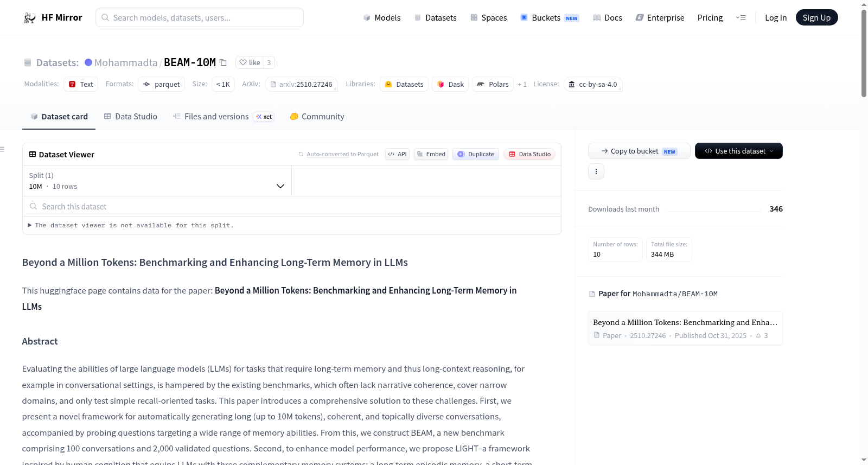Viewport: 868px width, 465px height.
Task: Open the Beyond a Million Tokens paper card
Action: [685, 328]
